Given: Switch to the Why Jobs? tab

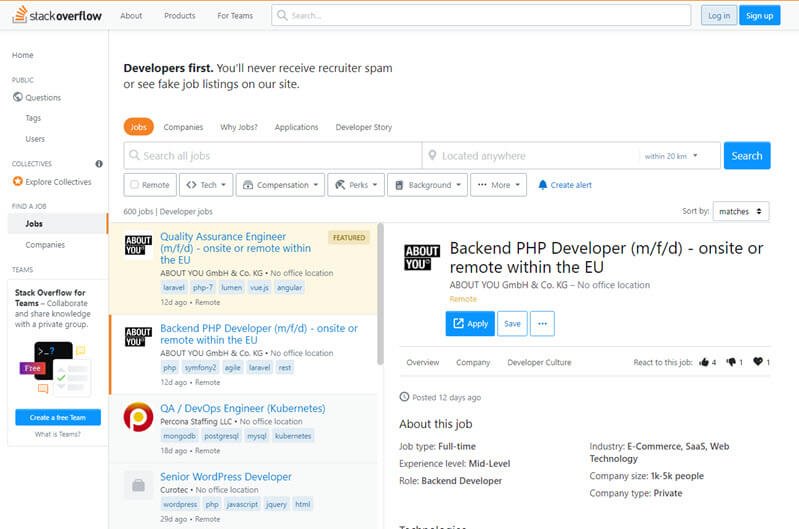Looking at the screenshot, I should (x=238, y=127).
